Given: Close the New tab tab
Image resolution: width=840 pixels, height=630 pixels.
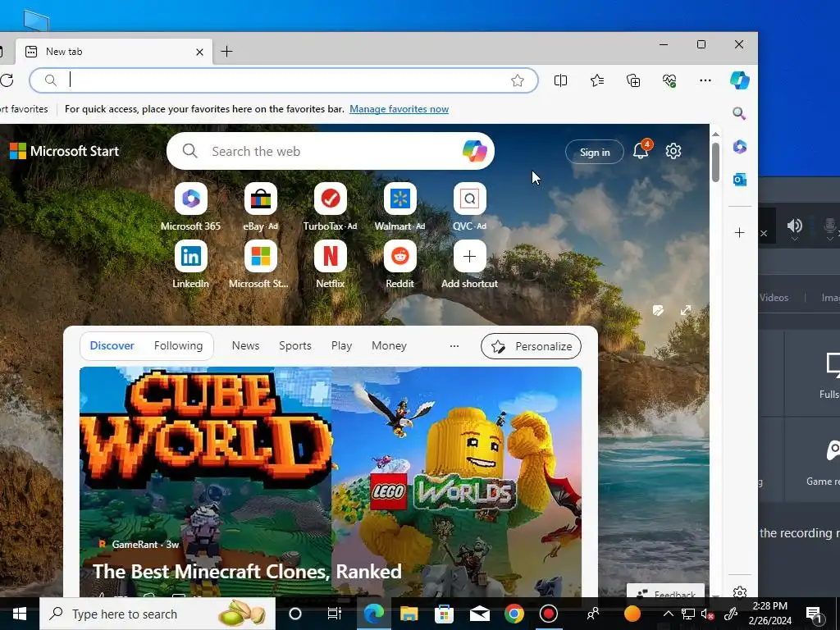Looking at the screenshot, I should pyautogui.click(x=199, y=52).
